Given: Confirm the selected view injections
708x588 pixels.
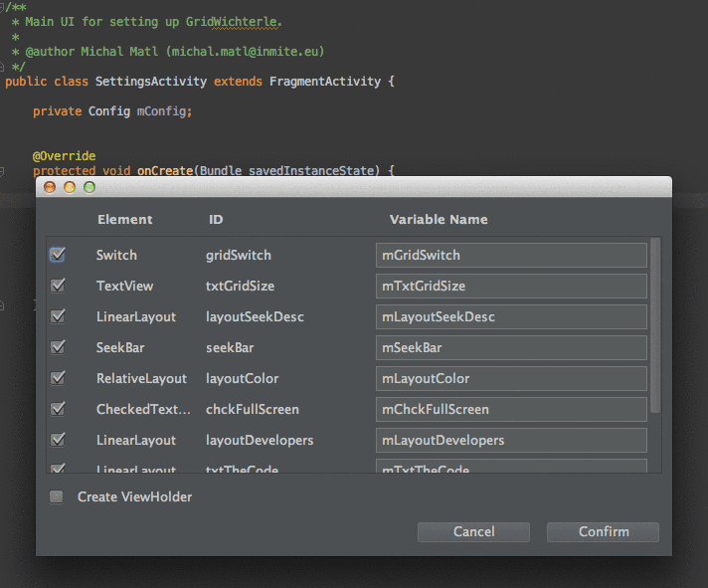Looking at the screenshot, I should tap(603, 531).
